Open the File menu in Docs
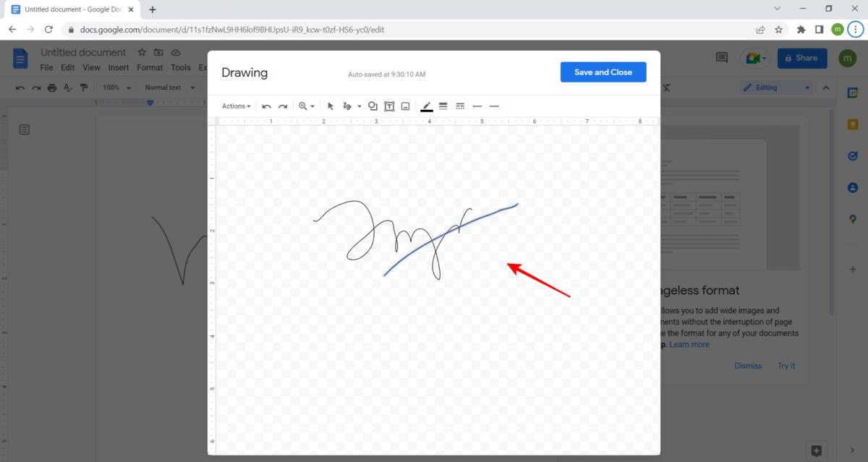This screenshot has height=462, width=868. [x=46, y=68]
